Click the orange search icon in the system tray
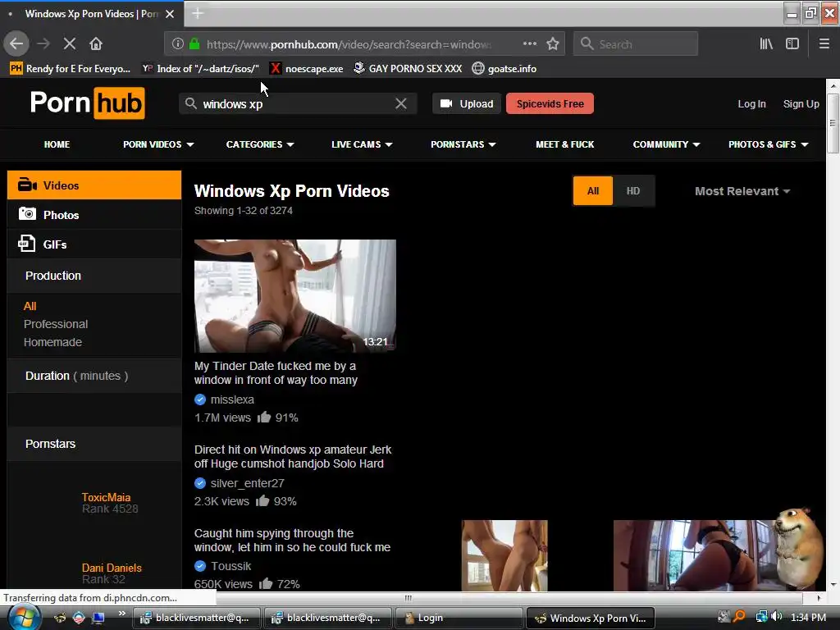 click(739, 617)
